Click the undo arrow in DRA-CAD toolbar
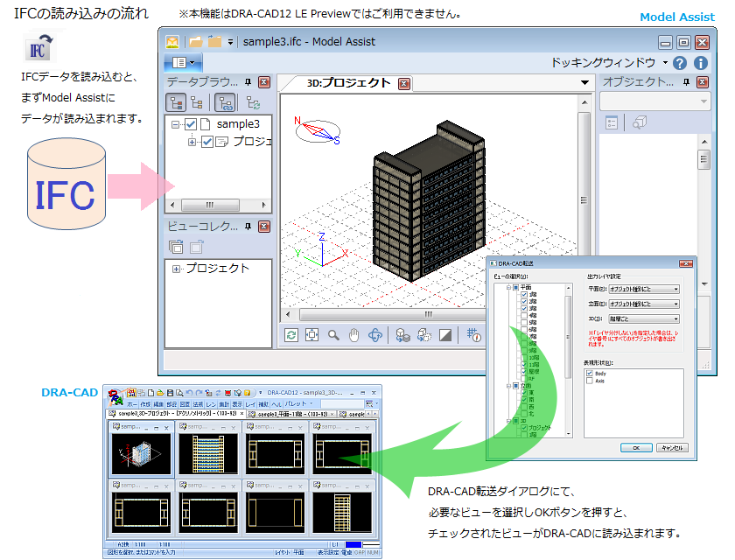735x560 pixels. click(189, 393)
